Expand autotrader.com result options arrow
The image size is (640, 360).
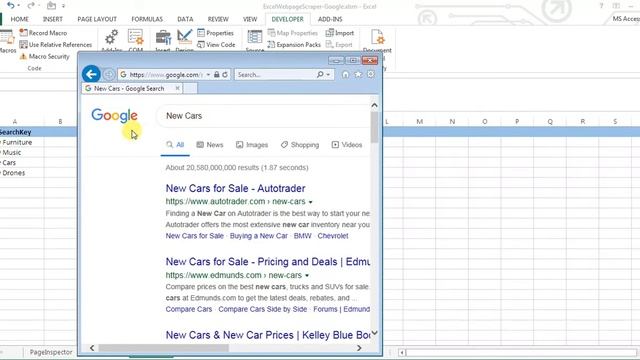click(311, 202)
